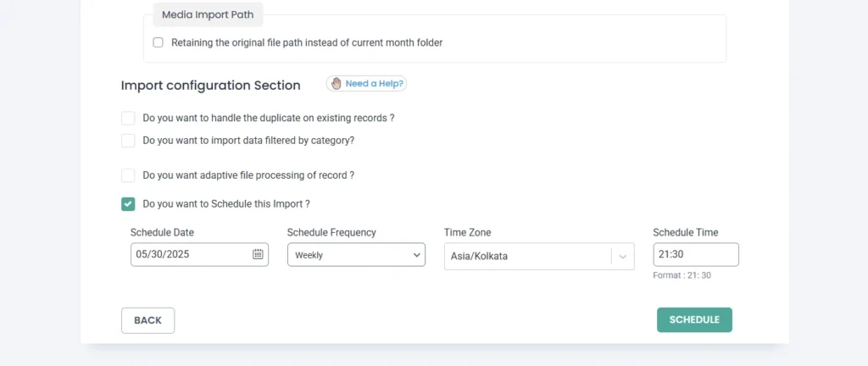Click the Import configuration Section heading
The height and width of the screenshot is (366, 868).
(x=210, y=86)
